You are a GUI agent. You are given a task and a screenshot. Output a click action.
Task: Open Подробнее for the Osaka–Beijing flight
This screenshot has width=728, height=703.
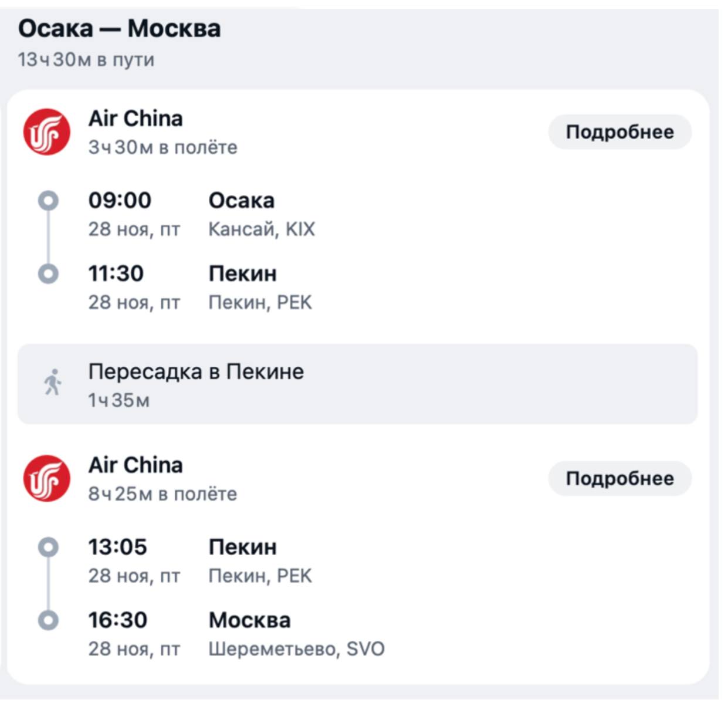[620, 132]
